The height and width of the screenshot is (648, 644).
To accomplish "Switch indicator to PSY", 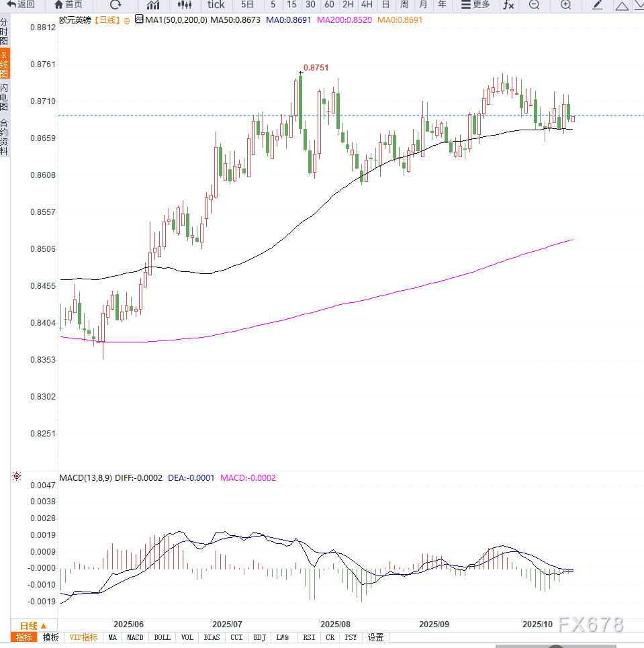I will point(351,637).
